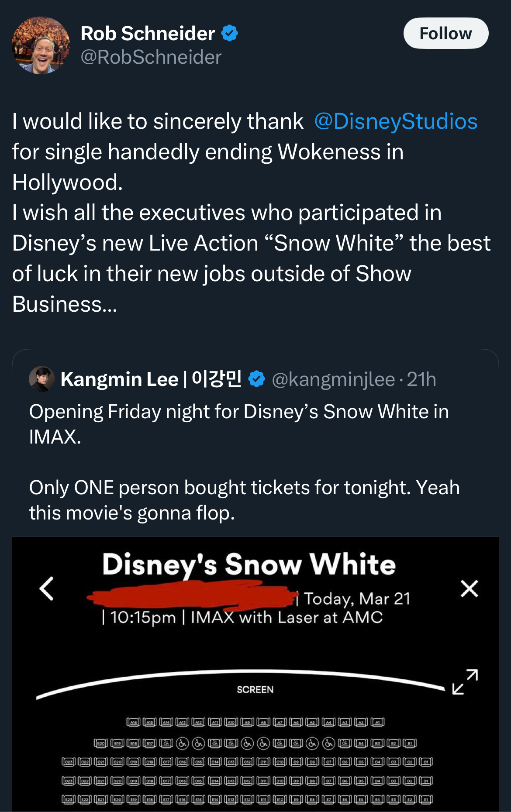Screen dimensions: 511x812
Task: Open Kangmin Lee's small avatar
Action: (x=41, y=378)
